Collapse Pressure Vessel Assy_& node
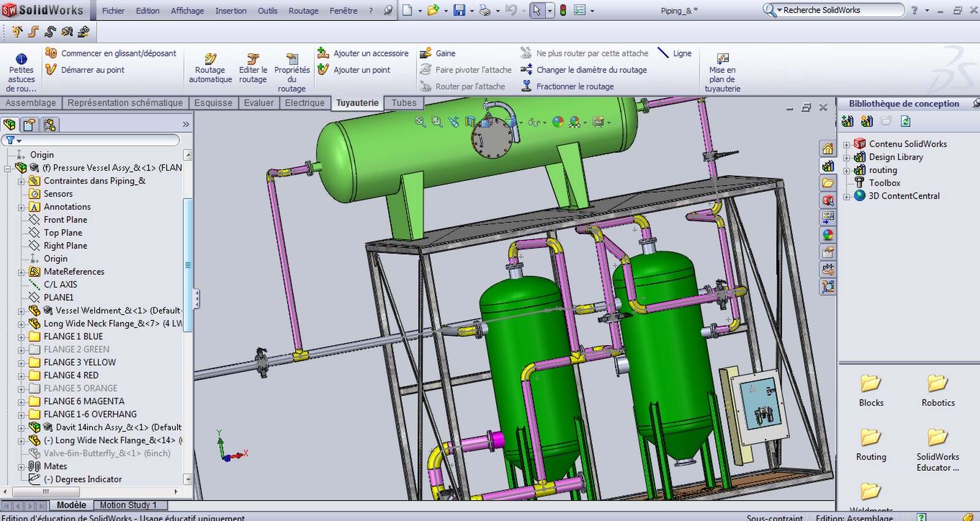The width and height of the screenshot is (980, 521). pyautogui.click(x=7, y=168)
